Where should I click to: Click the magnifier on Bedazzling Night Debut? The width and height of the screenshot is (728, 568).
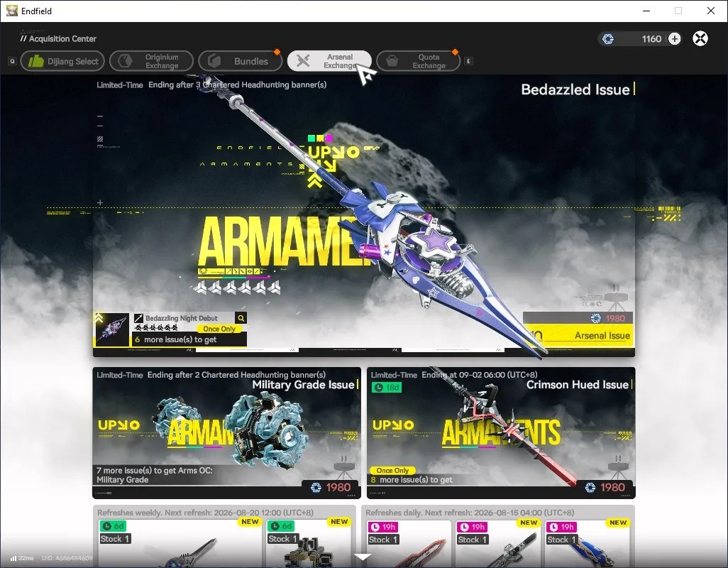click(241, 318)
